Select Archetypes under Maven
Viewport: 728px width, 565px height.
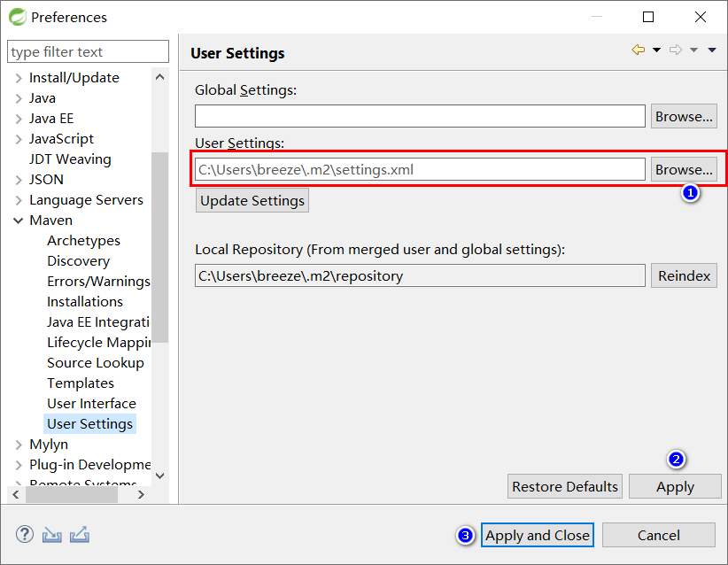tap(83, 241)
